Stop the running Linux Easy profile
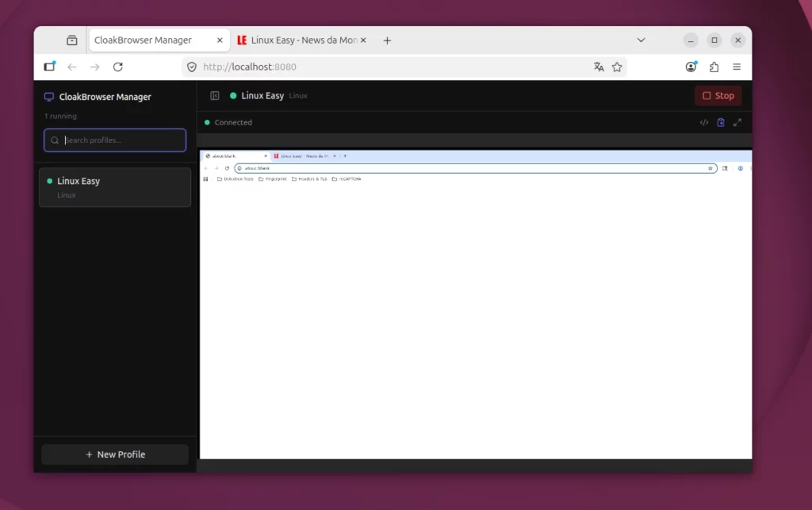The image size is (812, 510). tap(718, 96)
